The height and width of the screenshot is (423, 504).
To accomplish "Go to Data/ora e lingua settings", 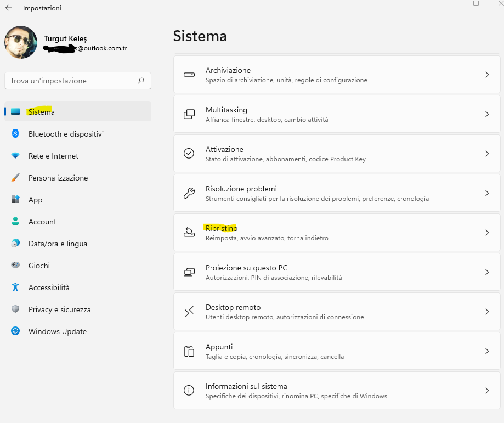I will 58,244.
